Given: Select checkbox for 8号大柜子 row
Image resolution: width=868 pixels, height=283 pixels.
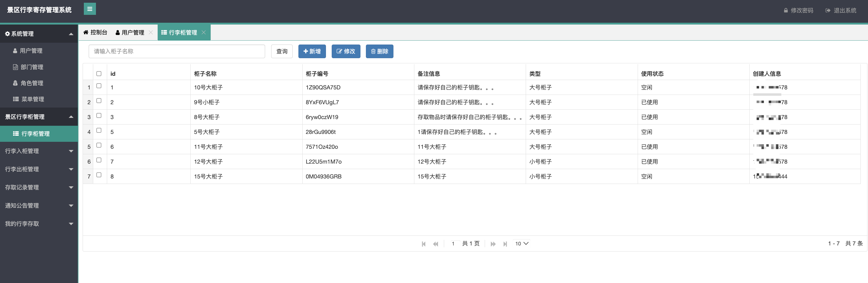Looking at the screenshot, I should (x=99, y=116).
